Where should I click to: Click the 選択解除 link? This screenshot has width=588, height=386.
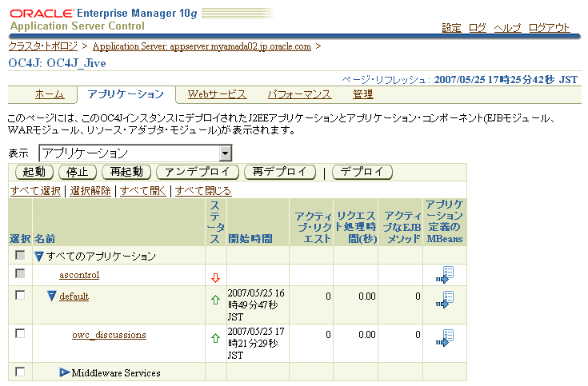[x=90, y=191]
